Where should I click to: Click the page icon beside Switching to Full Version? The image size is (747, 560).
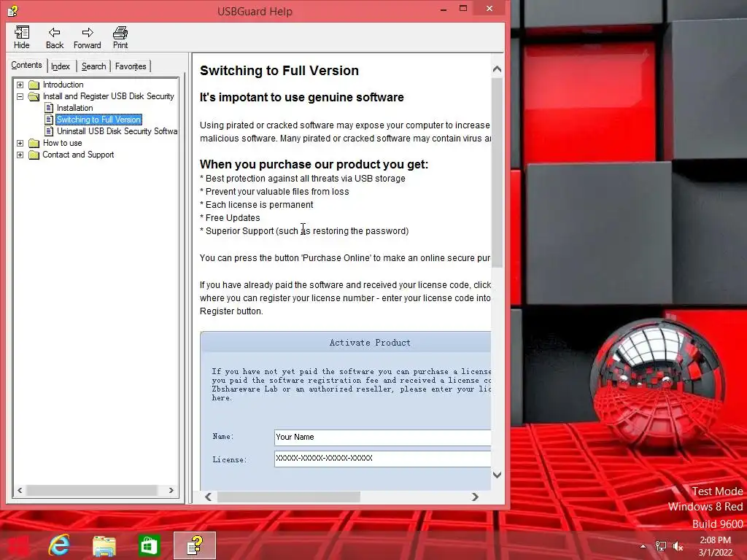pos(49,120)
